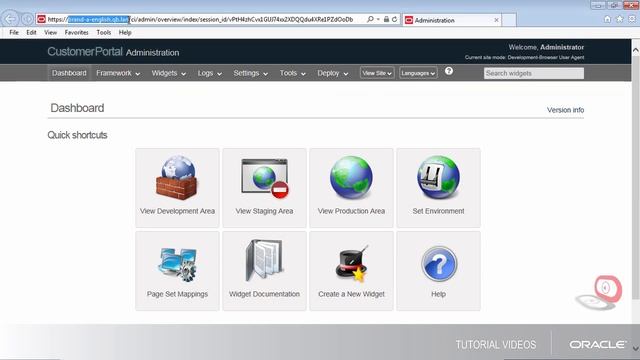Click the question mark help icon in navbar
The image size is (640, 360).
(449, 71)
